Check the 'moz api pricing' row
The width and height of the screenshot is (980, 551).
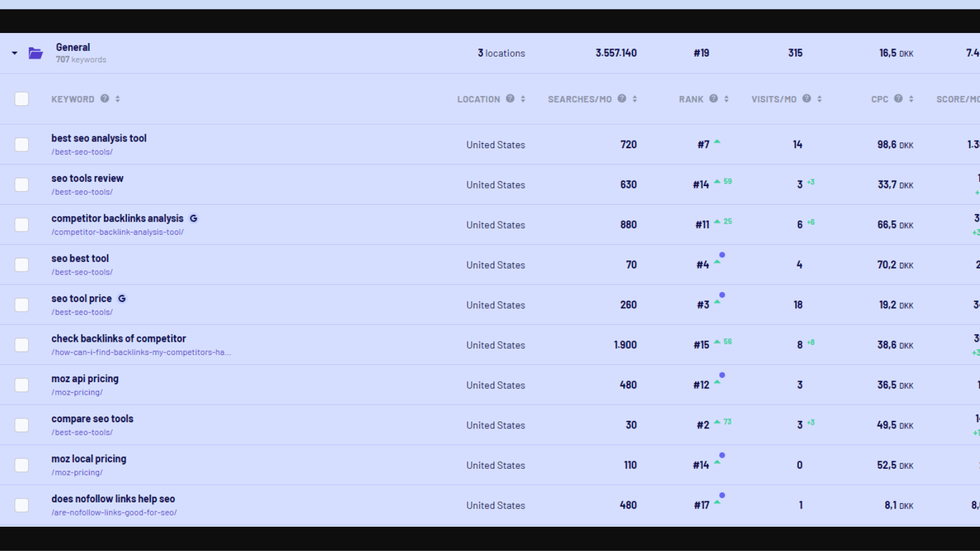coord(22,385)
